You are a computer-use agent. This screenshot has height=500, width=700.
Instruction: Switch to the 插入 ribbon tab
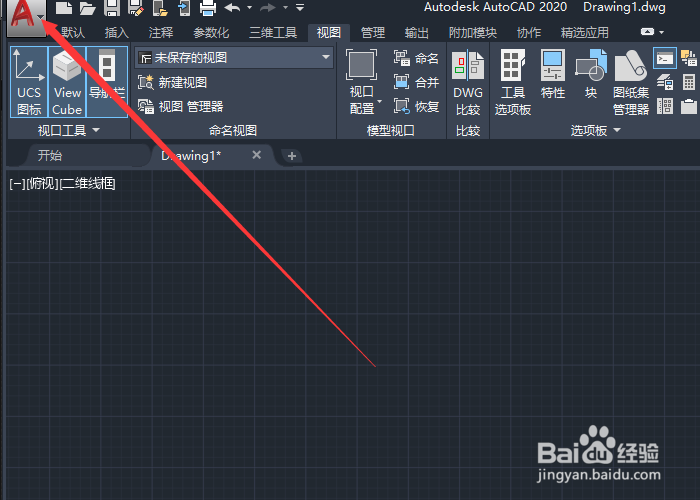117,33
